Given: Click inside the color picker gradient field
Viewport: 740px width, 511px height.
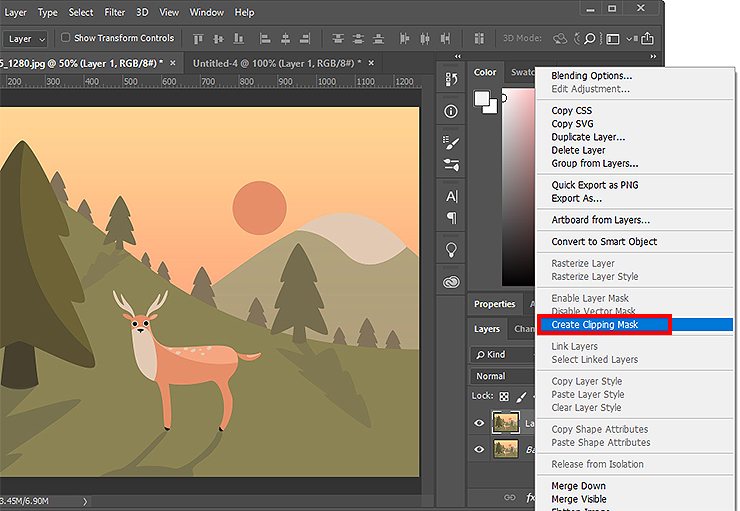Looking at the screenshot, I should [518, 186].
